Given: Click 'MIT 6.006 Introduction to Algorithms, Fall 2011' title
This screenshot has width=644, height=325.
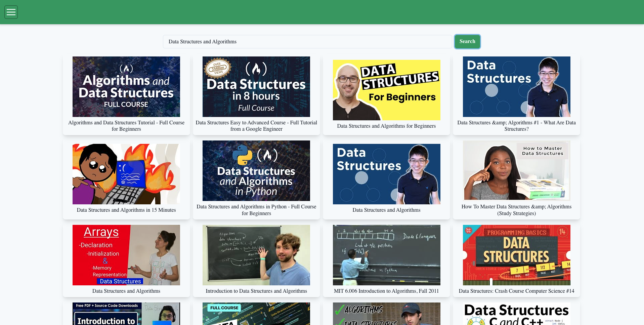Looking at the screenshot, I should click(x=386, y=291).
